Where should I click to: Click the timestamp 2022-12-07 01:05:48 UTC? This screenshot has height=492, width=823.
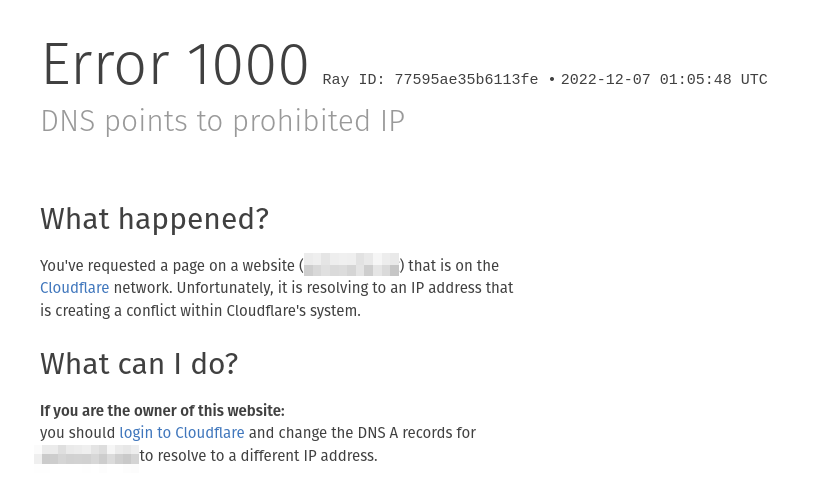tap(664, 80)
